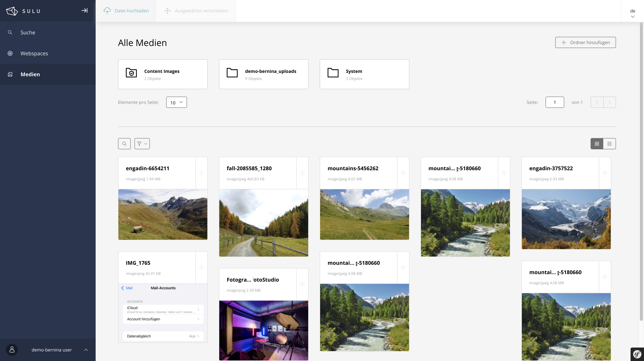
Task: Switch to table list view
Action: click(x=609, y=144)
